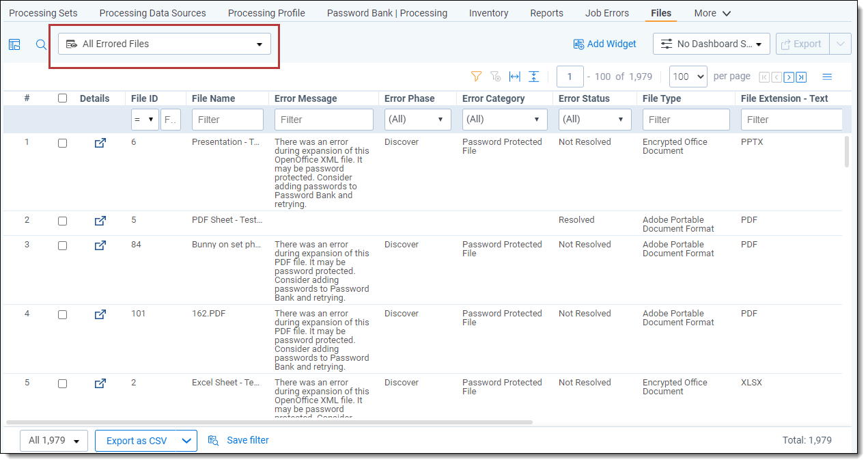Open the search magnifier icon
This screenshot has width=868, height=464.
tap(41, 44)
